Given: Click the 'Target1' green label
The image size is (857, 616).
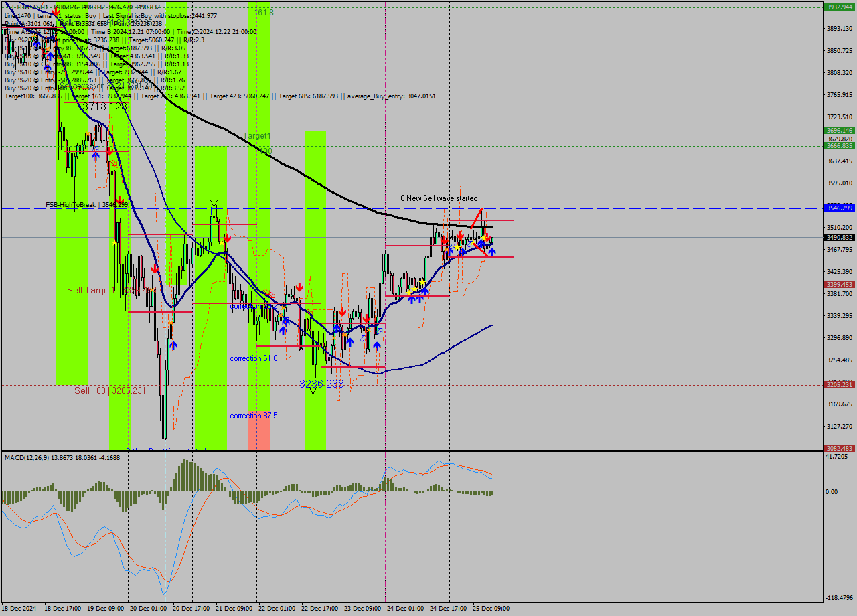Looking at the screenshot, I should click(257, 136).
